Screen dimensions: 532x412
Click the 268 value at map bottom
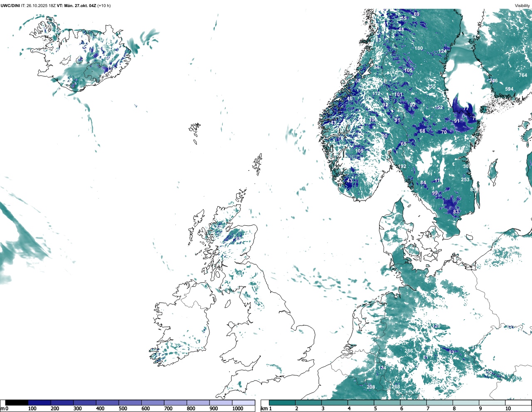point(396,387)
